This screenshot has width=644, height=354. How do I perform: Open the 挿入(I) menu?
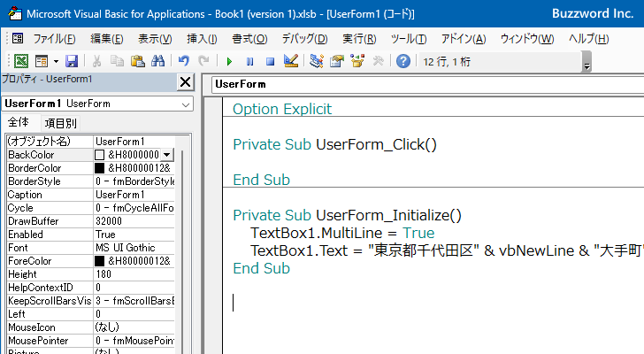(x=202, y=39)
